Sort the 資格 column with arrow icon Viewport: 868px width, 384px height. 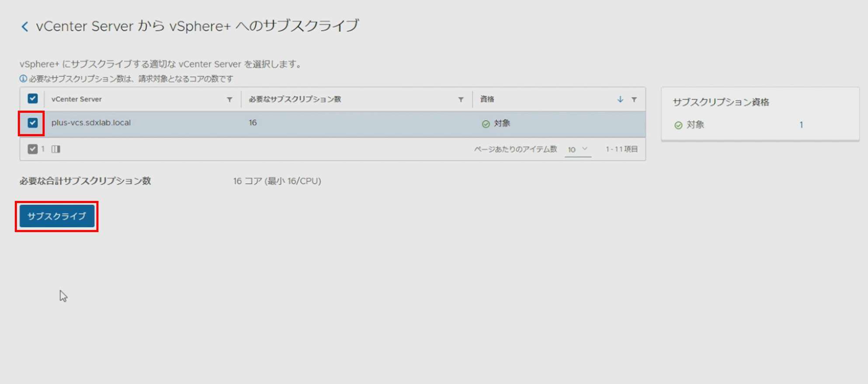[620, 99]
